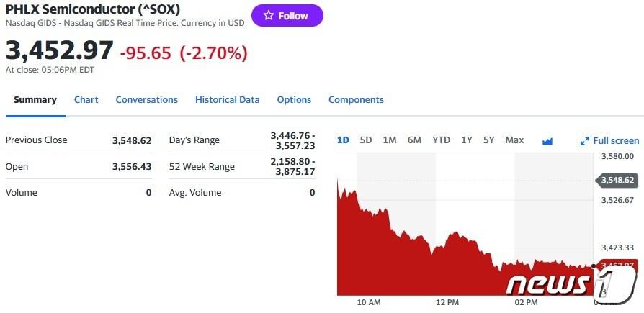644x313 pixels.
Task: Select the YTD chart range
Action: coord(441,140)
